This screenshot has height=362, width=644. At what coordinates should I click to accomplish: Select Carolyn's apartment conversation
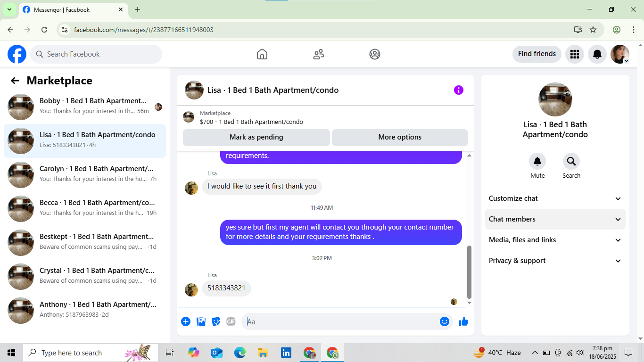(x=85, y=175)
